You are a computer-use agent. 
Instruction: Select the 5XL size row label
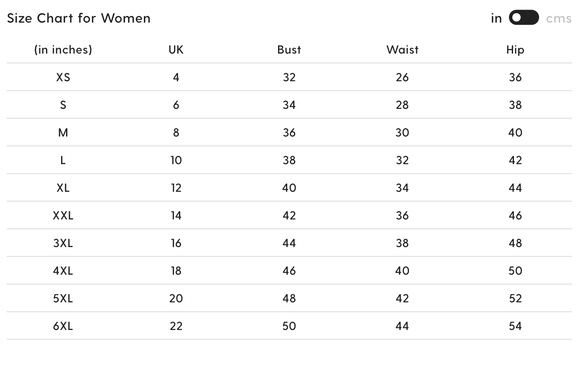pos(63,298)
